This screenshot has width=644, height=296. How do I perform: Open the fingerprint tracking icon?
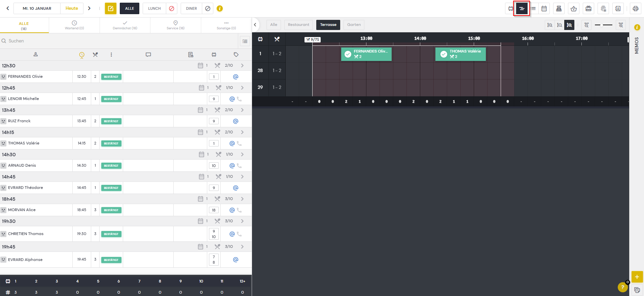[x=603, y=8]
